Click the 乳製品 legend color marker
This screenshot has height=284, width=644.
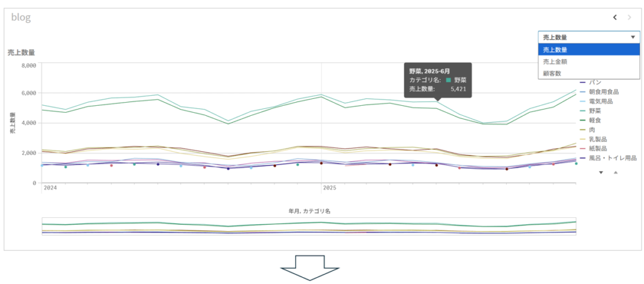coord(582,139)
